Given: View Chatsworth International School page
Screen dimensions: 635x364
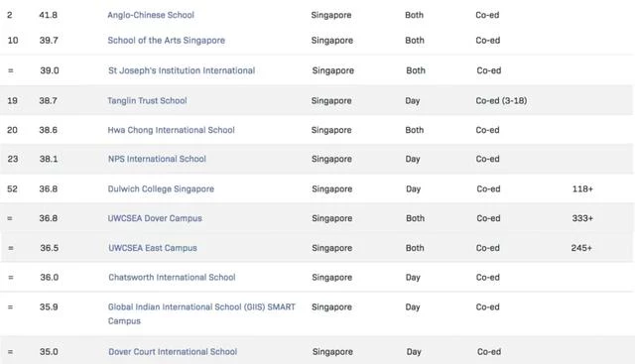Looking at the screenshot, I should pos(172,278).
